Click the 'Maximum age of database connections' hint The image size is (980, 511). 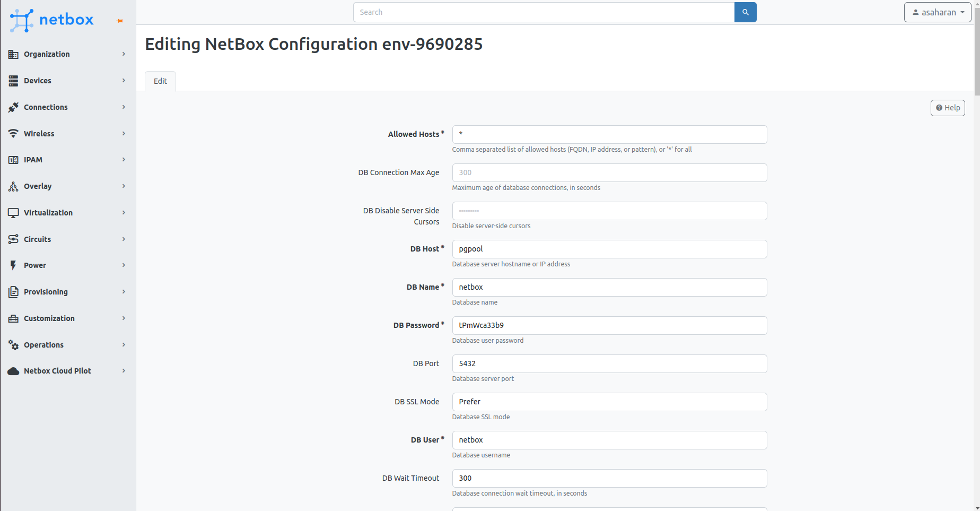[526, 188]
